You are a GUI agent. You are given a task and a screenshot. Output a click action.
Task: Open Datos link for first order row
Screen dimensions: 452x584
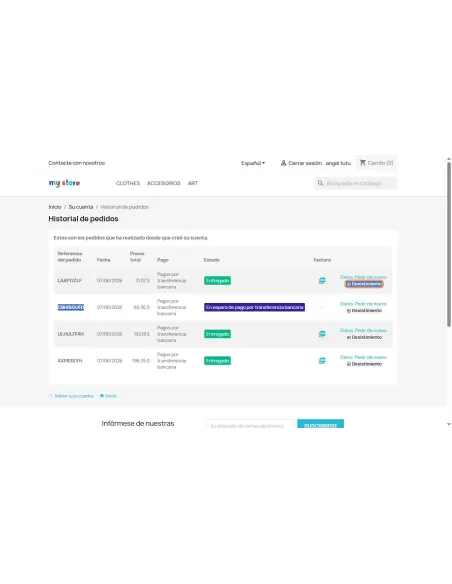pos(346,277)
